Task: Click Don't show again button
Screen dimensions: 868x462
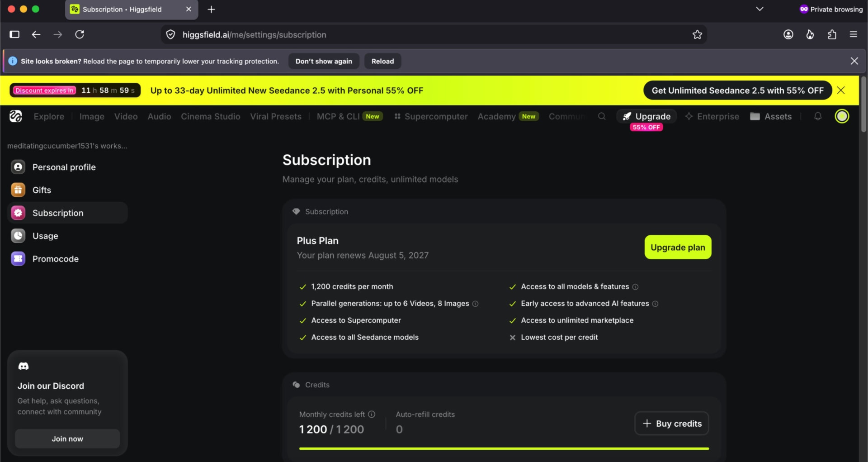Action: 324,61
